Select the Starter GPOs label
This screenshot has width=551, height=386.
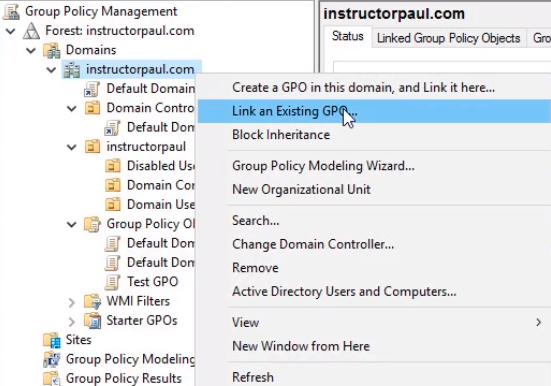(x=142, y=321)
